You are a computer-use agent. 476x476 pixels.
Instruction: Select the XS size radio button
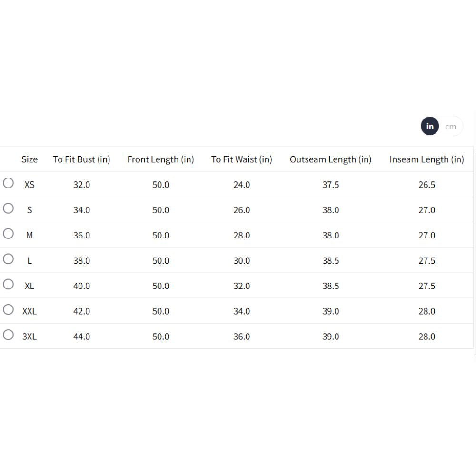pyautogui.click(x=8, y=183)
